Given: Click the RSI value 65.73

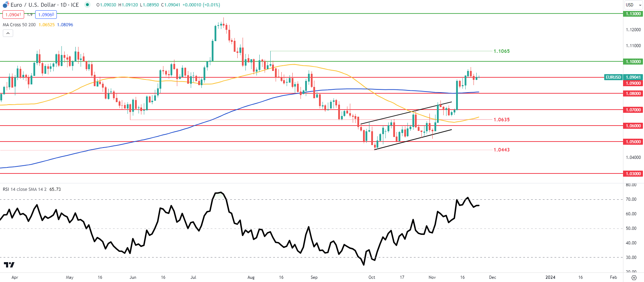Looking at the screenshot, I should (x=55, y=189).
